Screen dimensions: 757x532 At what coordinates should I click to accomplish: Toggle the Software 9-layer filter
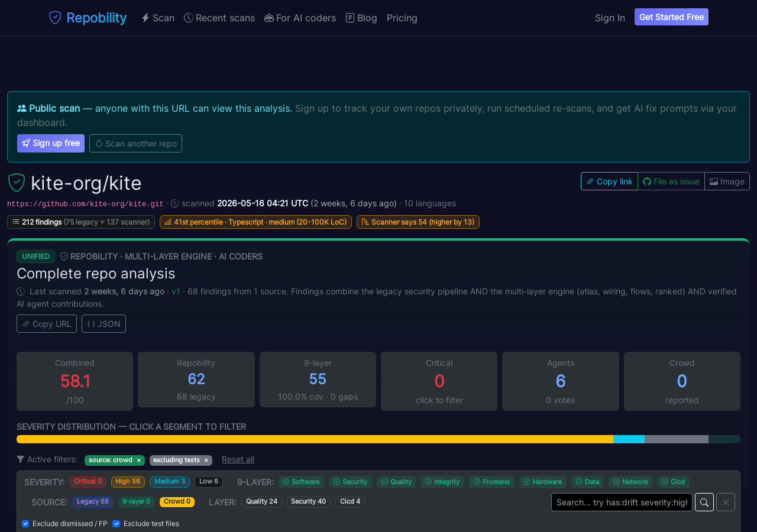click(x=302, y=482)
